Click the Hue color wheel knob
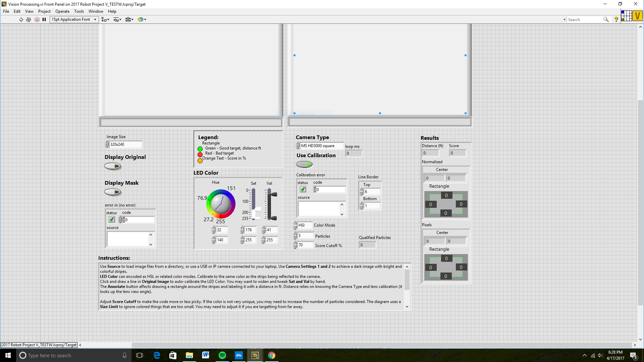Viewport: 644px width, 362px height. pos(221,204)
